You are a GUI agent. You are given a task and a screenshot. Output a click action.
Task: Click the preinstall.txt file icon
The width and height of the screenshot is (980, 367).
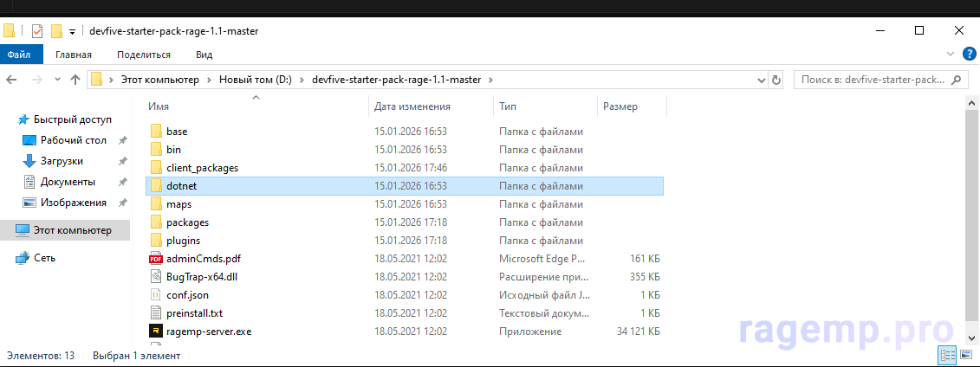156,312
